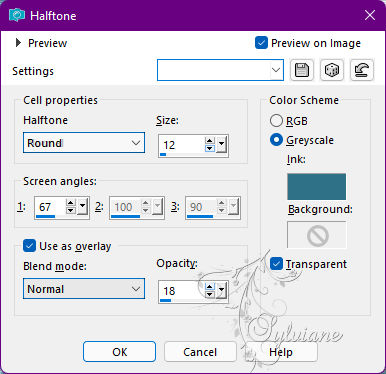
Task: Click the Cancel button
Action: point(200,352)
